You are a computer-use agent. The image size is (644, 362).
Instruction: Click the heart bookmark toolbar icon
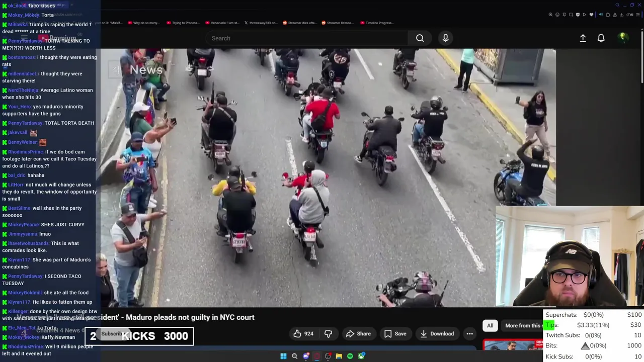(591, 15)
